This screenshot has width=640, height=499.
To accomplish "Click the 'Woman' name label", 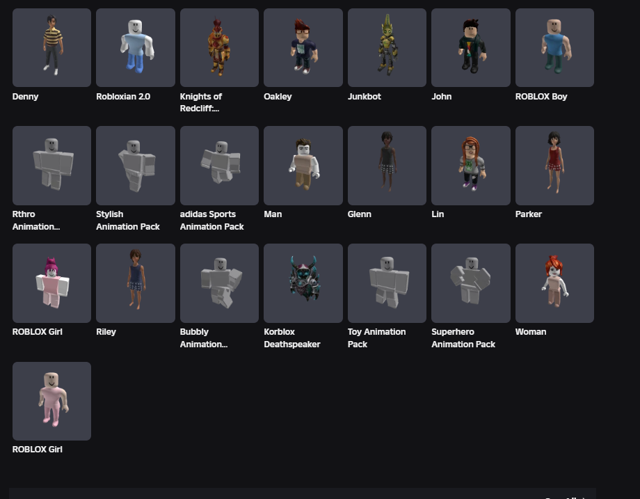I will 531,332.
